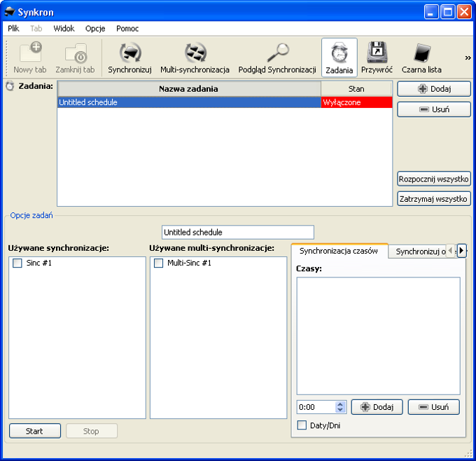Viewport: 476px width, 461px height.
Task: Click the Zamknij tab toolbar icon
Action: (x=75, y=57)
